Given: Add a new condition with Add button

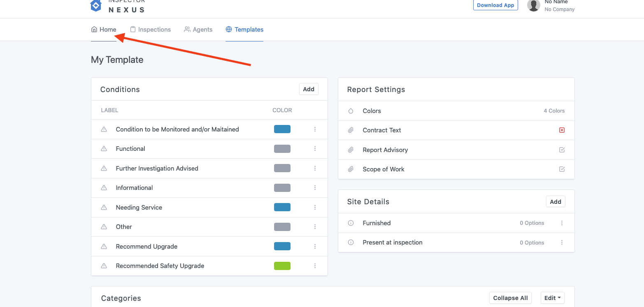Looking at the screenshot, I should pyautogui.click(x=309, y=89).
